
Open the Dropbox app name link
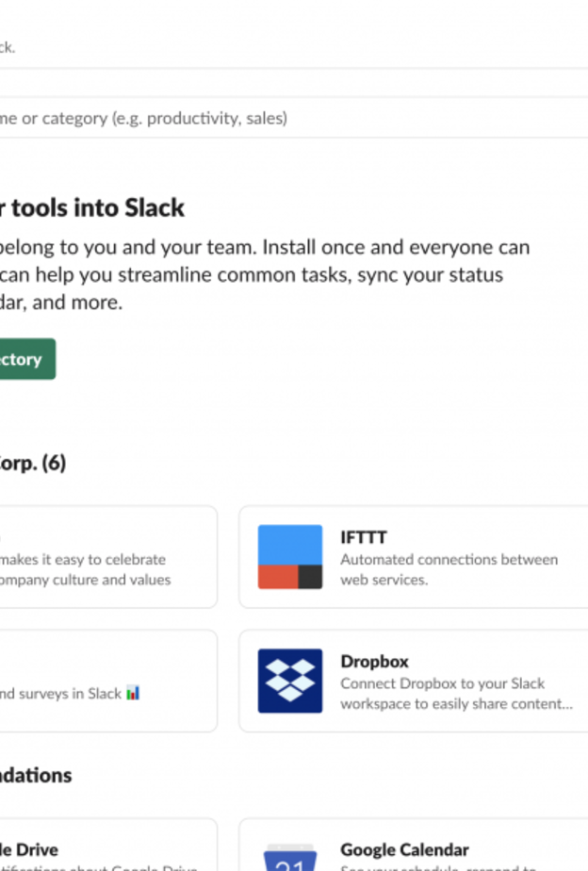374,661
